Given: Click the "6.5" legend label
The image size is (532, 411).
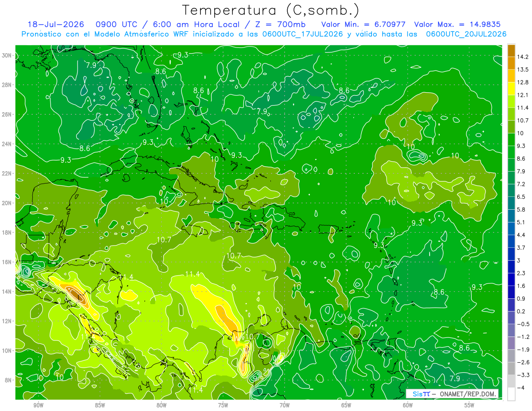Looking at the screenshot, I should [521, 197].
